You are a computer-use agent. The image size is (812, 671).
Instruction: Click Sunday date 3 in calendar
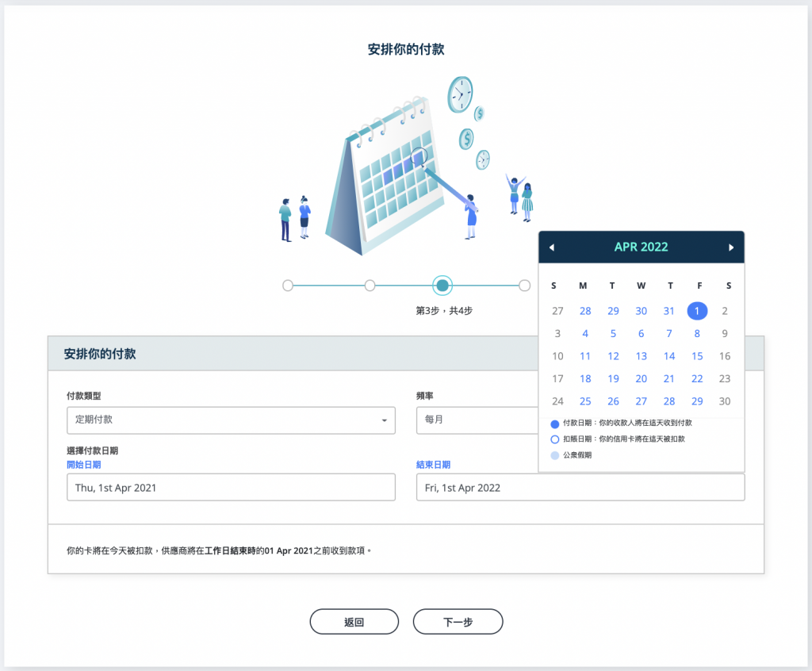(557, 334)
